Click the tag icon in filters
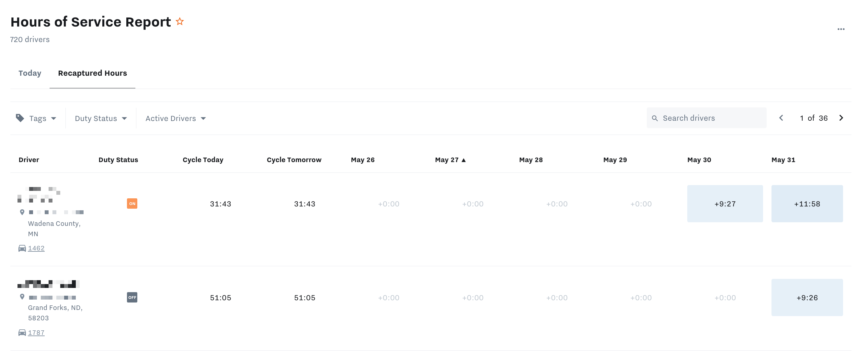Screen dimensions: 868x352 [x=20, y=118]
